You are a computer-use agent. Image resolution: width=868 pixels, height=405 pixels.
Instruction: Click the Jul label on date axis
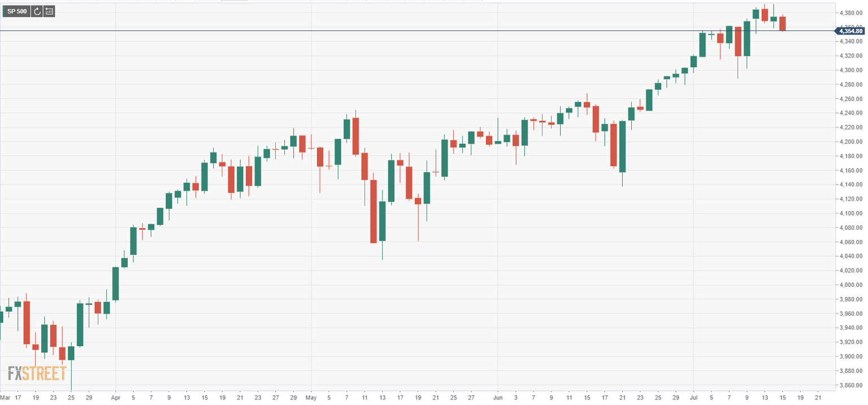pos(693,397)
